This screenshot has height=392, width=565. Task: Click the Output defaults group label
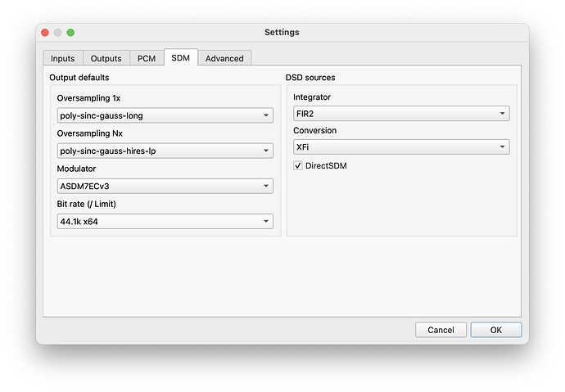(x=79, y=78)
